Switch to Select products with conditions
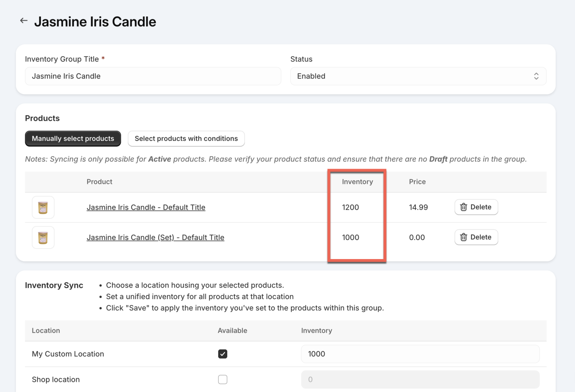The width and height of the screenshot is (575, 392). tap(186, 139)
